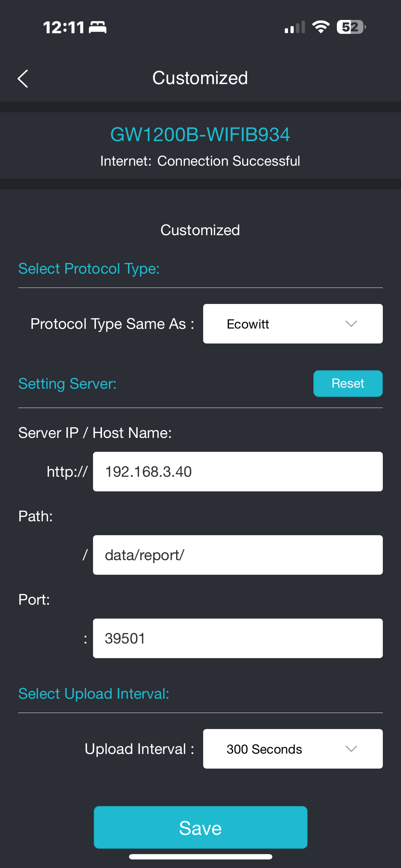Tap the cellular signal bars icon
The height and width of the screenshot is (868, 401).
(295, 27)
